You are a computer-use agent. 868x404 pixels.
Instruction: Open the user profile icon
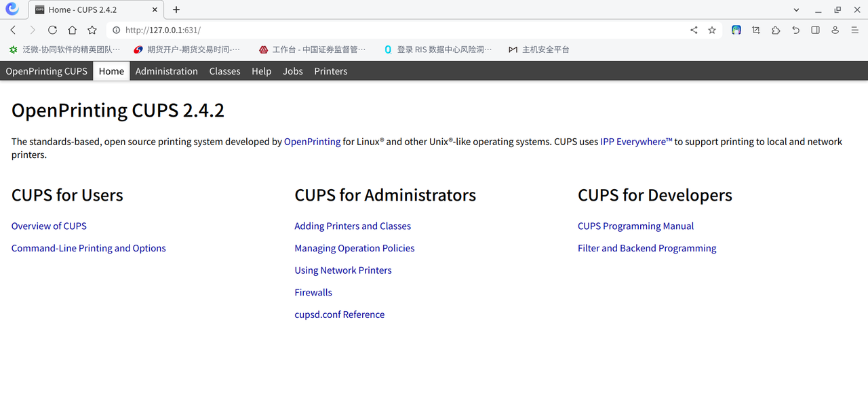(x=835, y=30)
